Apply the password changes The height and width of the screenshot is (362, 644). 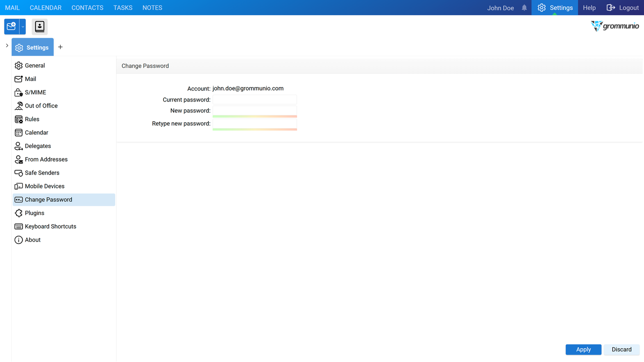(x=583, y=350)
